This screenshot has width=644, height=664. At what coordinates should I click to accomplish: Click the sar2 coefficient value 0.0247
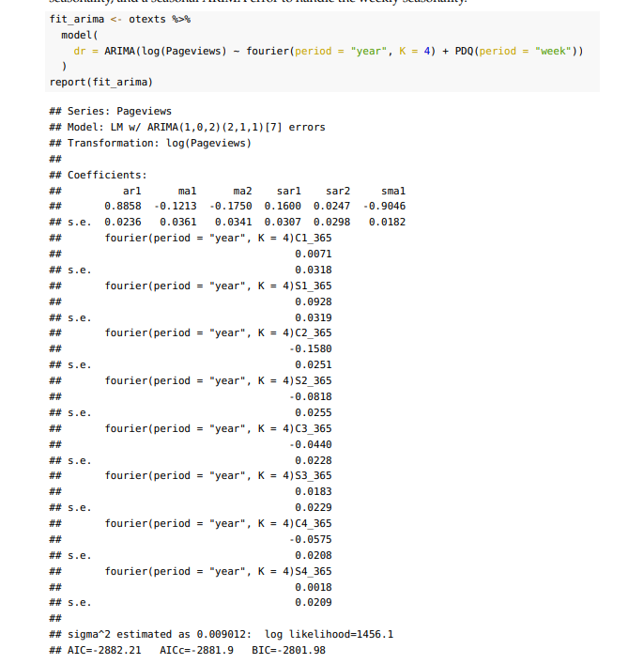pos(332,207)
